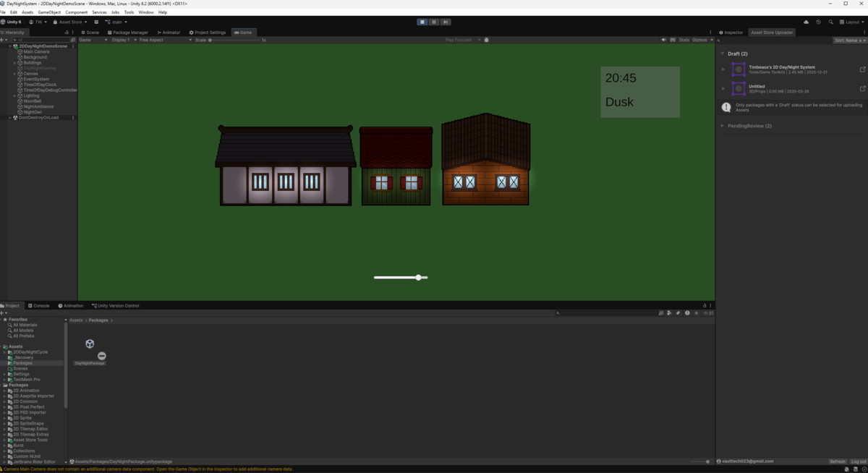The height and width of the screenshot is (473, 868).
Task: Switch to the Inspector tab
Action: click(x=731, y=33)
